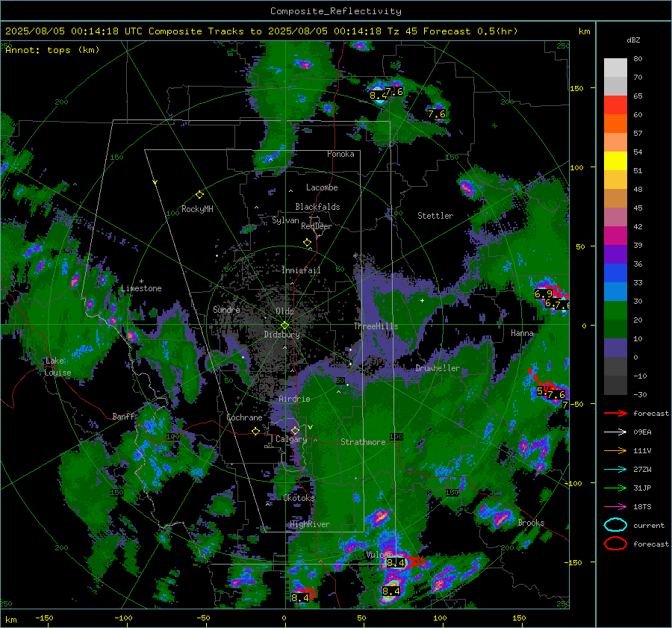
Task: Click the ThreeHills city label
Action: pos(376,326)
